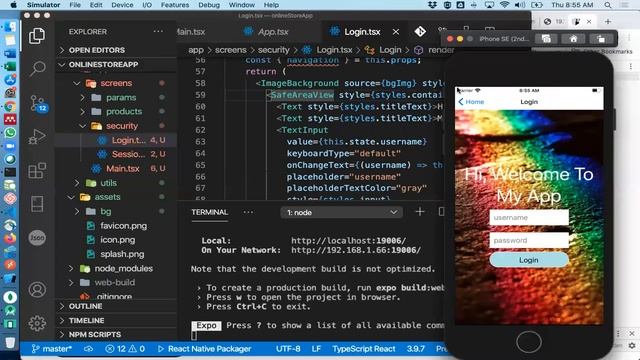
Task: Expand the utils folder
Action: click(108, 183)
